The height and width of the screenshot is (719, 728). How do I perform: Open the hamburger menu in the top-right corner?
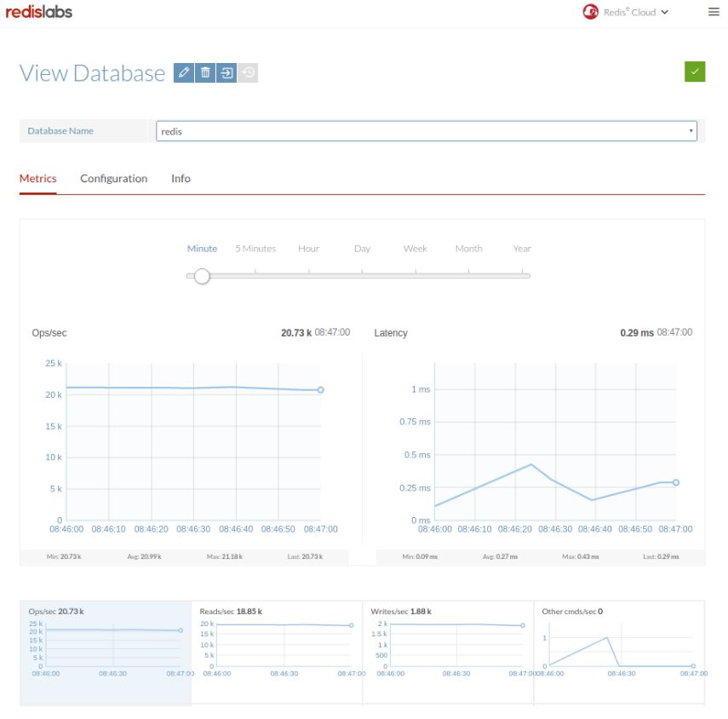[714, 12]
